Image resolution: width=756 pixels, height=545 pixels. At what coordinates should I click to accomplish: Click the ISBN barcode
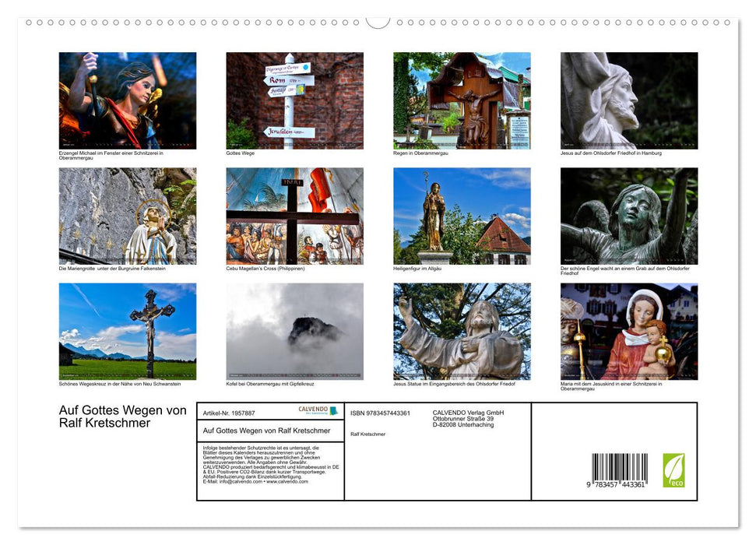[x=619, y=471]
